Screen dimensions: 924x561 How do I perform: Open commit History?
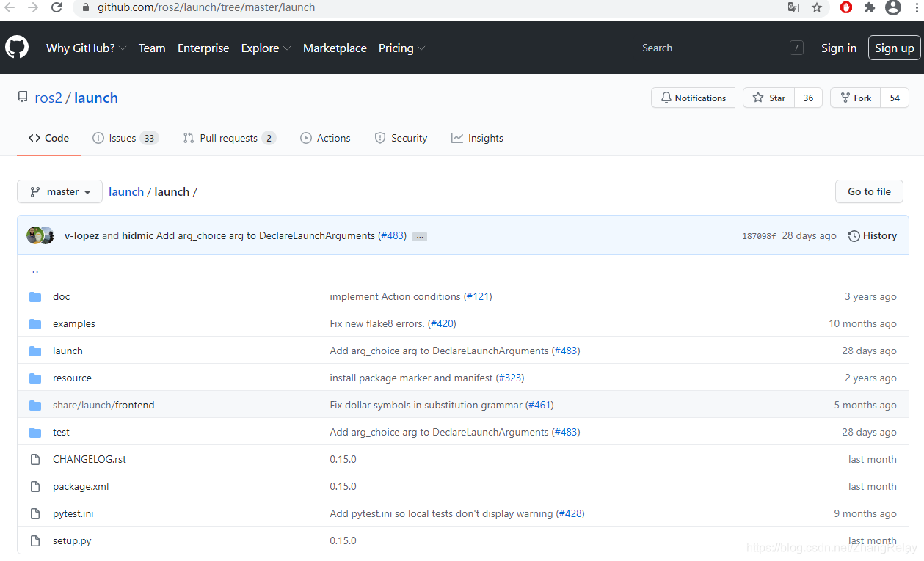pos(873,235)
